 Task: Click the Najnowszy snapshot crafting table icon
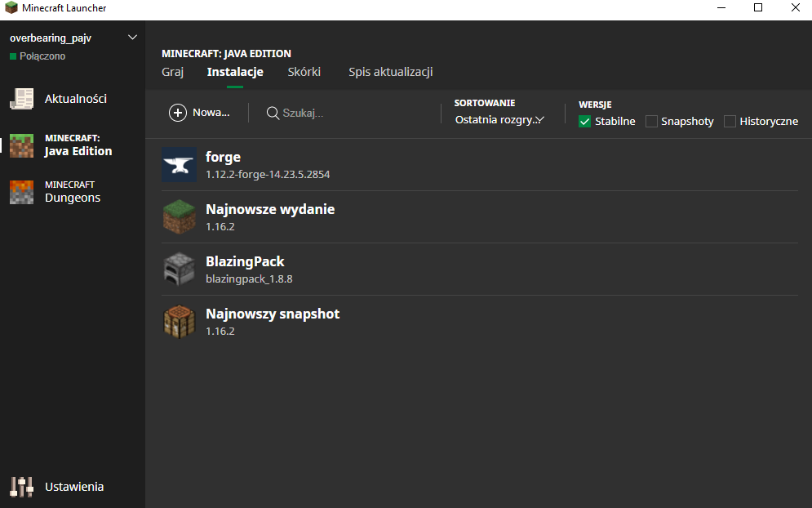(x=180, y=322)
